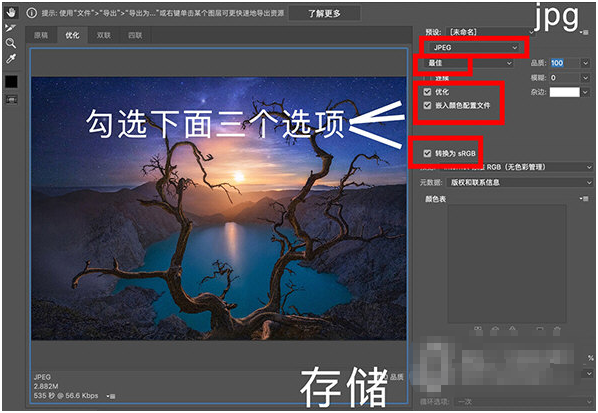Select the Hand tool

point(11,13)
